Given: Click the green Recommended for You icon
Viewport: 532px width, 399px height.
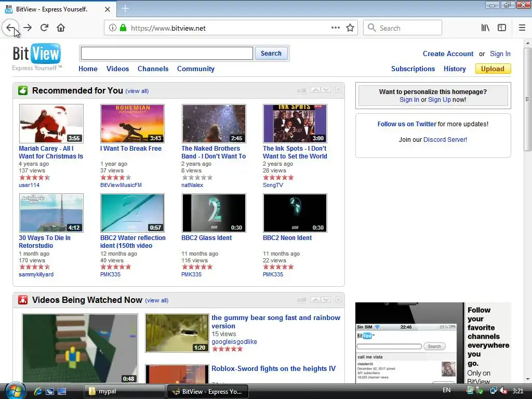Looking at the screenshot, I should (x=23, y=90).
